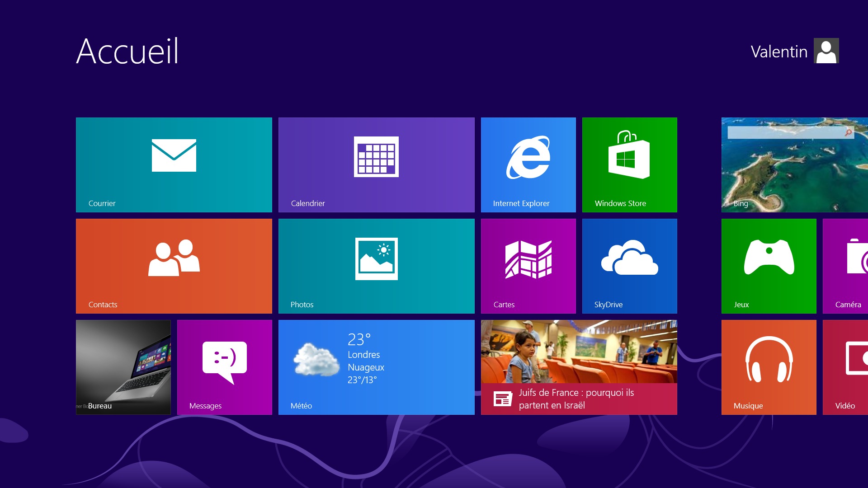Open the Courrier mail tile
This screenshot has width=868, height=488.
(174, 165)
